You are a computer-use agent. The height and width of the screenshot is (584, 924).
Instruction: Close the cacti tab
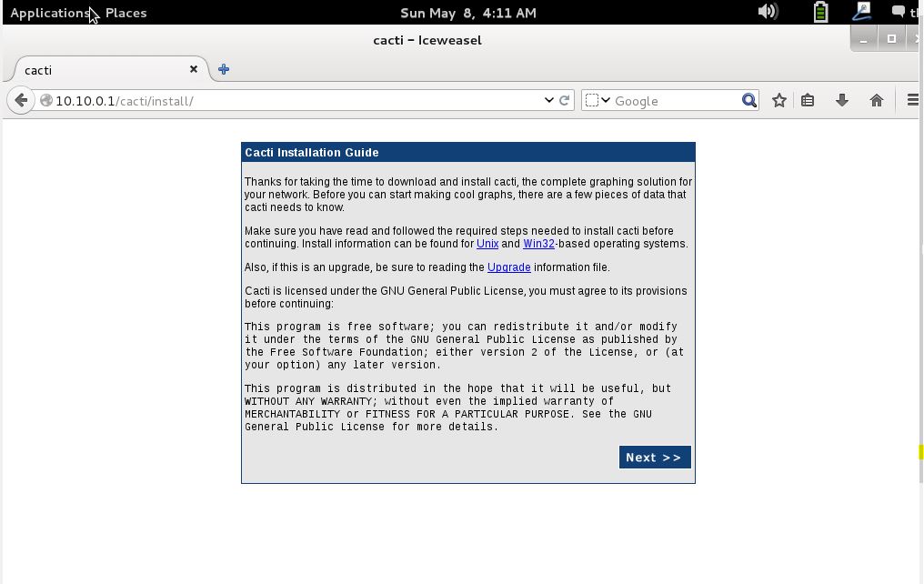point(194,69)
